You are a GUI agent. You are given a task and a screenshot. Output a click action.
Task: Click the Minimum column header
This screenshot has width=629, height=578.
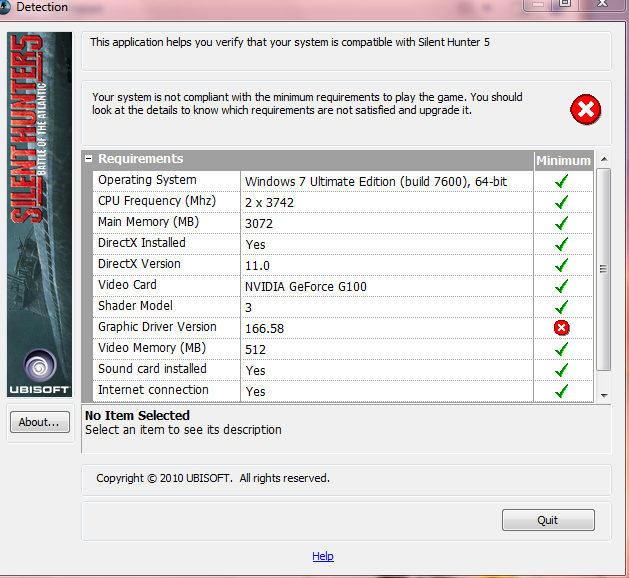tap(563, 161)
